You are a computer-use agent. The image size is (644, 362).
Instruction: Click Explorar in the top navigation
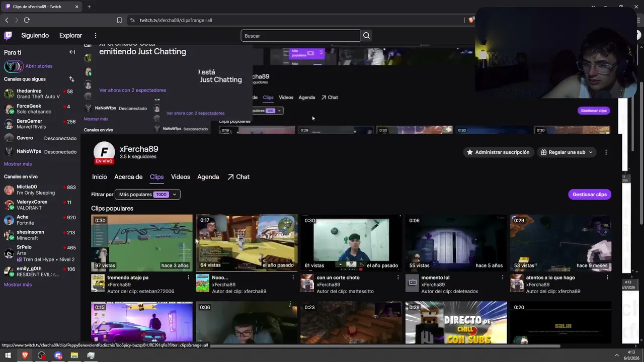coord(70,36)
